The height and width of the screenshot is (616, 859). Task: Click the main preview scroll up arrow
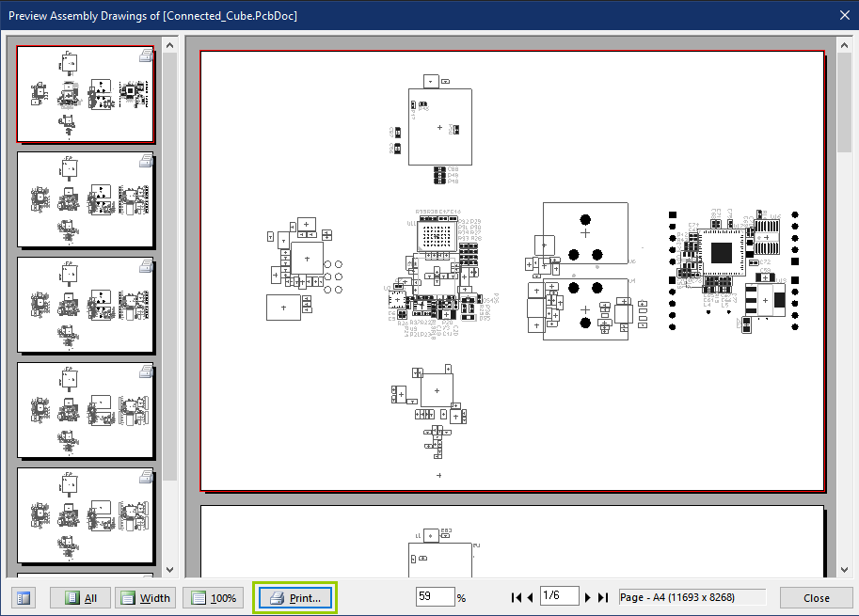coord(844,45)
